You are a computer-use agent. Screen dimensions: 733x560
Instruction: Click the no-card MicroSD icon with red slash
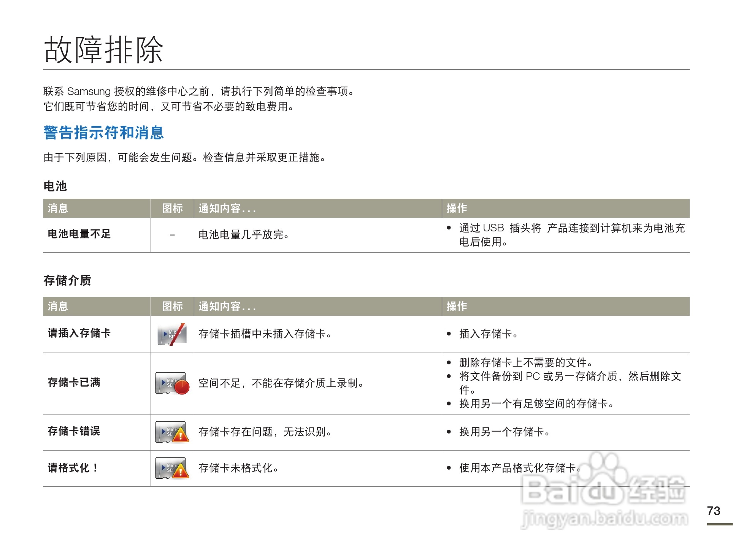pos(172,334)
